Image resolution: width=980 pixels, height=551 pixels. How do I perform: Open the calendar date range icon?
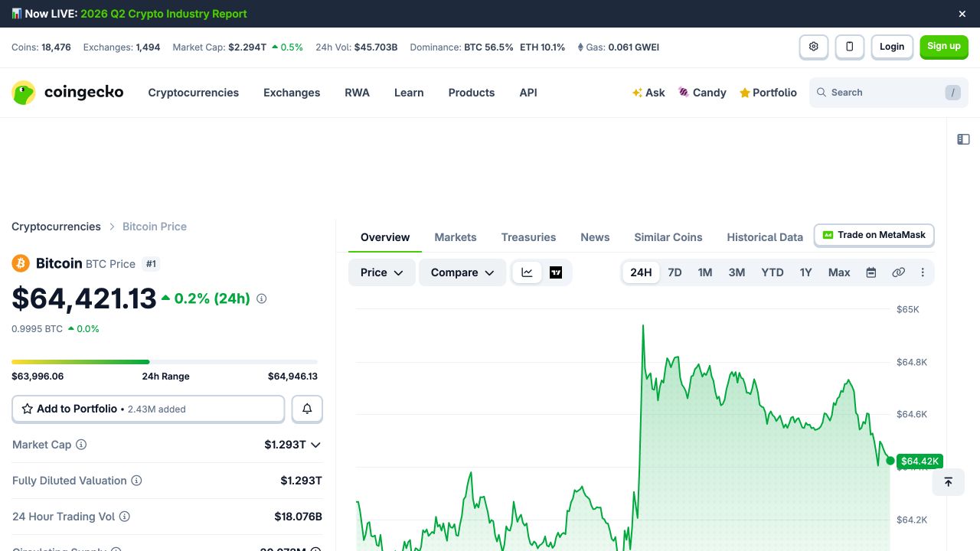point(871,272)
